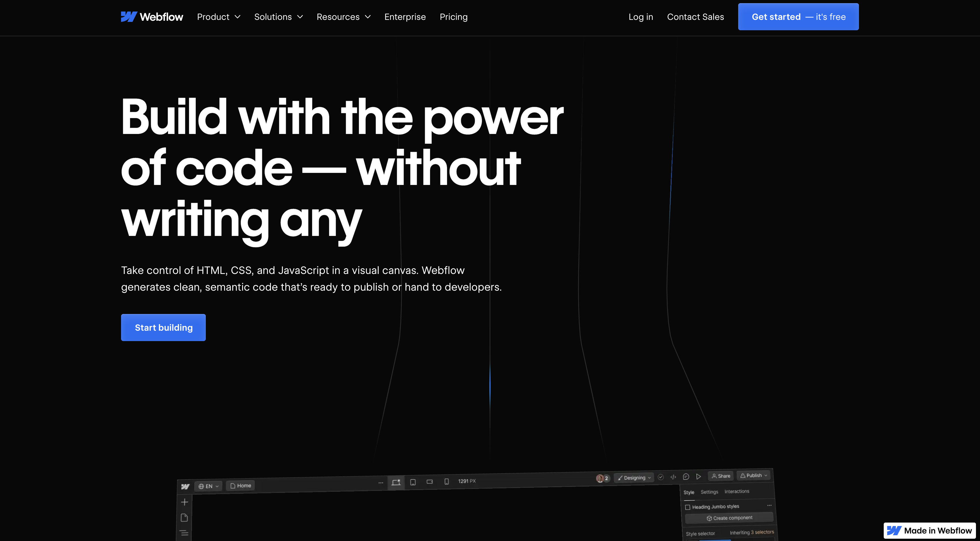Switch to the Interactions tab

[x=736, y=491]
